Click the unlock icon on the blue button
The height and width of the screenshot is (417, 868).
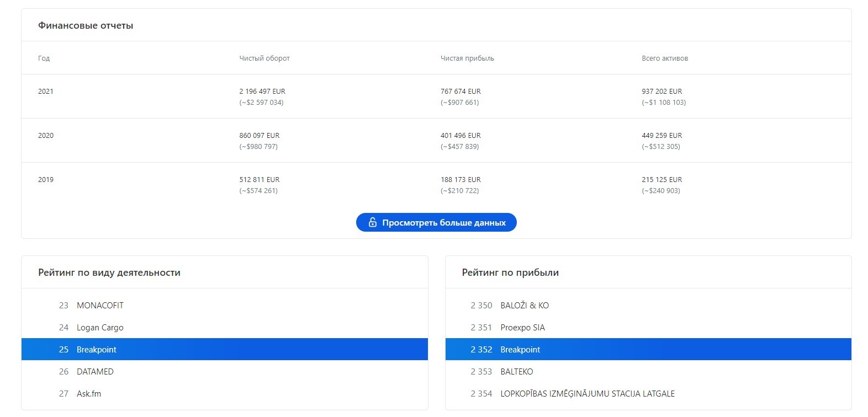click(x=372, y=222)
